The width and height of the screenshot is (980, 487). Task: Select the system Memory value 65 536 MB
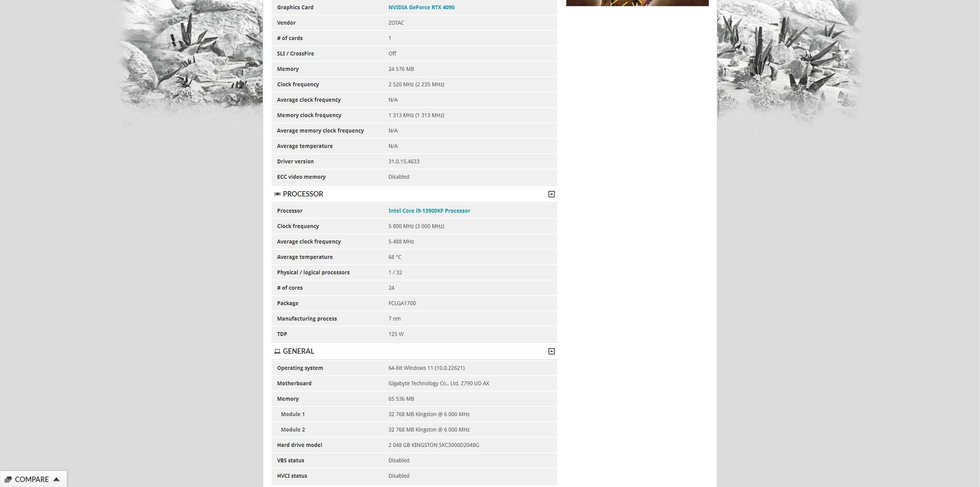401,399
